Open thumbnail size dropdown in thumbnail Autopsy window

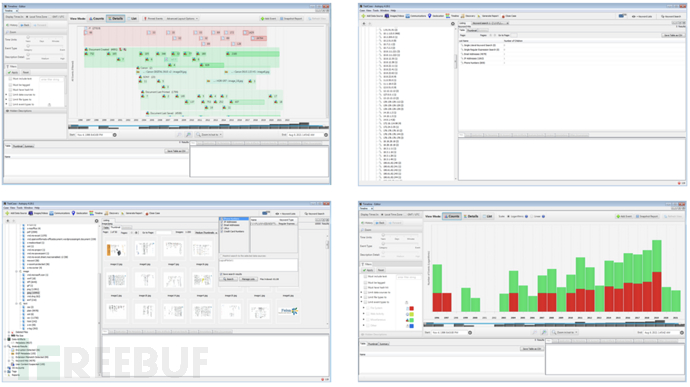coord(206,232)
